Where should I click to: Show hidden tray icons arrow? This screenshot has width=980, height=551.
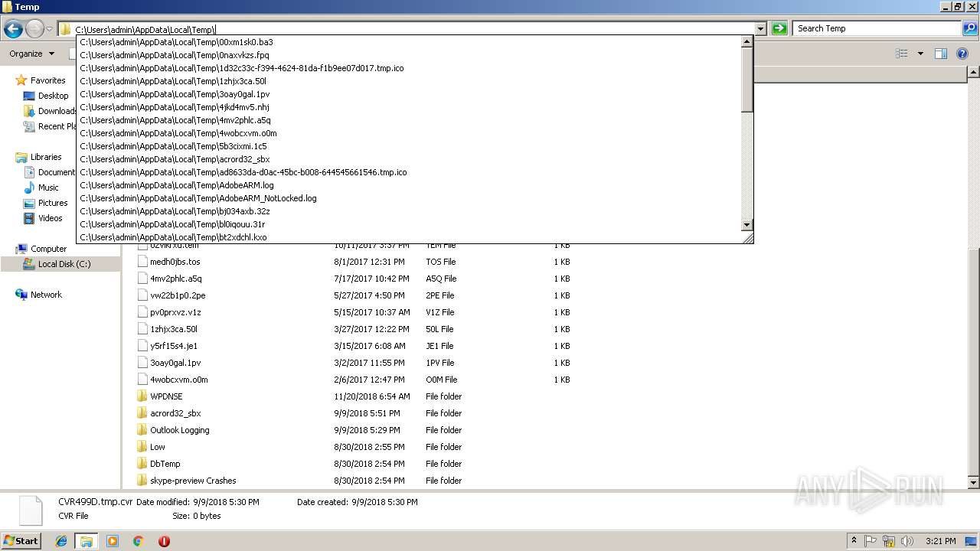(x=854, y=540)
